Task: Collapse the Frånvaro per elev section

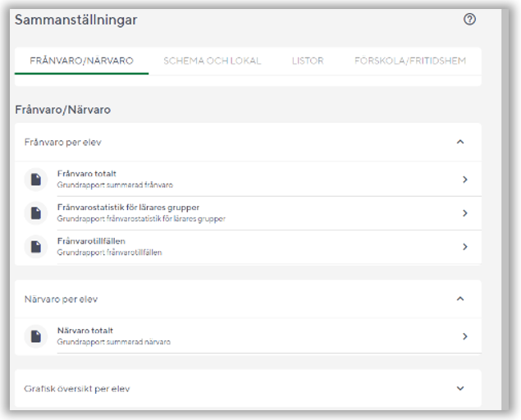Action: click(x=459, y=142)
